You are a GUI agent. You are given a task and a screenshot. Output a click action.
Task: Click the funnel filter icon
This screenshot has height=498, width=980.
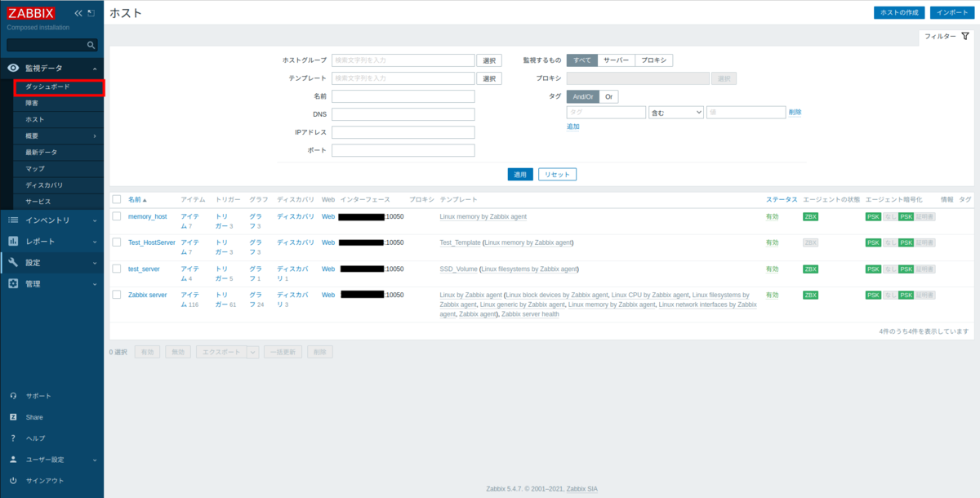coord(965,36)
